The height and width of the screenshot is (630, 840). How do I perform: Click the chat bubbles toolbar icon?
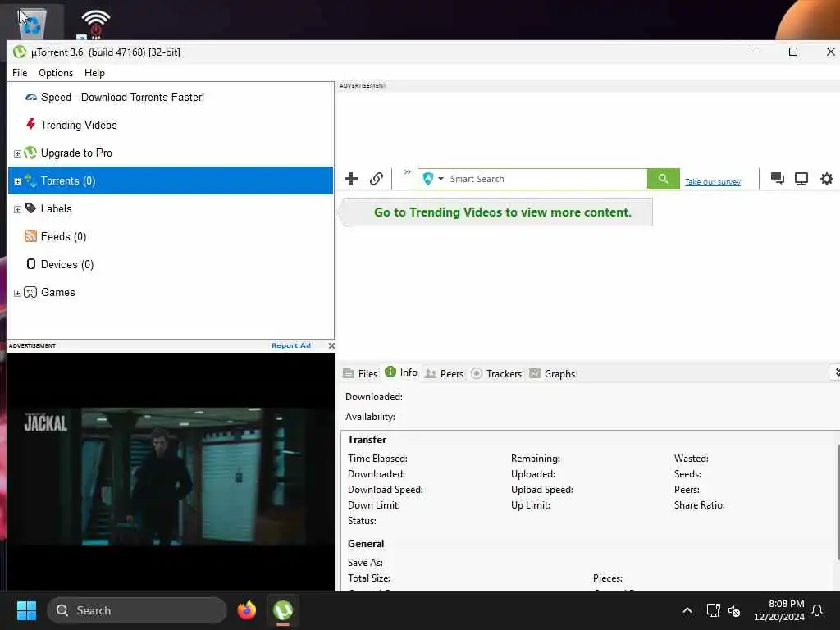pyautogui.click(x=777, y=178)
